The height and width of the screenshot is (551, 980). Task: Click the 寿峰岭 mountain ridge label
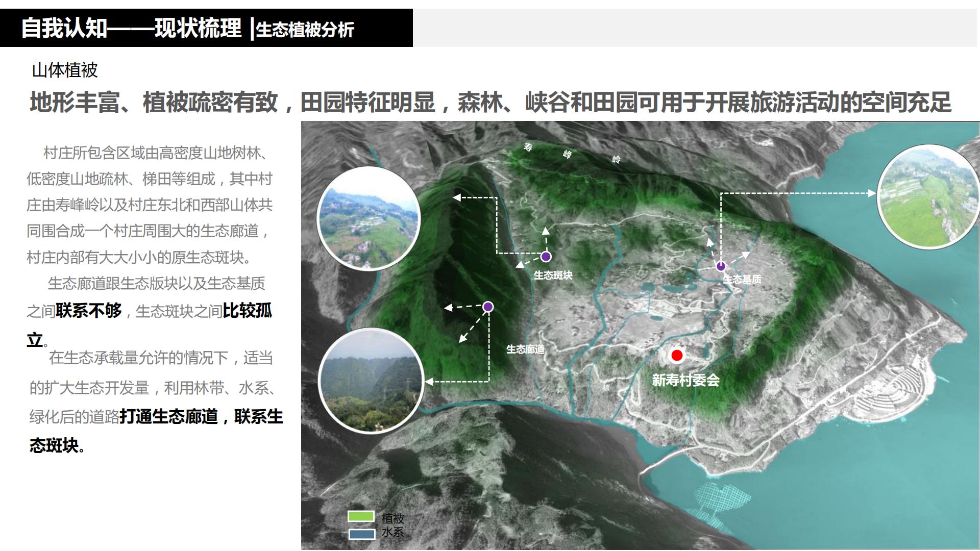tap(572, 153)
